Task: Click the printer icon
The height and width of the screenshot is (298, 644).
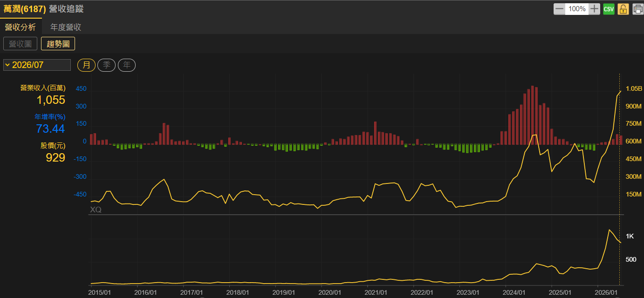Action: pyautogui.click(x=637, y=9)
